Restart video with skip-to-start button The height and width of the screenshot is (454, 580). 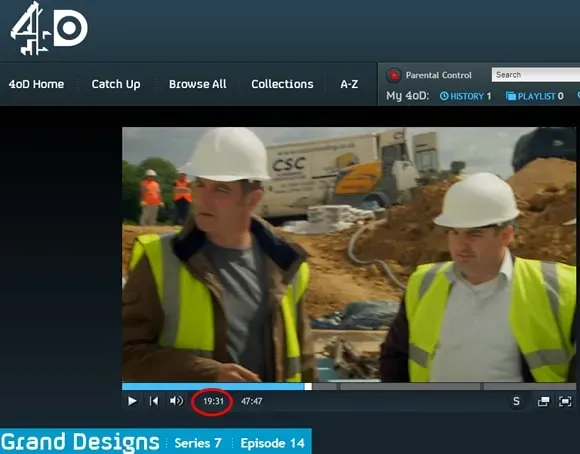154,401
